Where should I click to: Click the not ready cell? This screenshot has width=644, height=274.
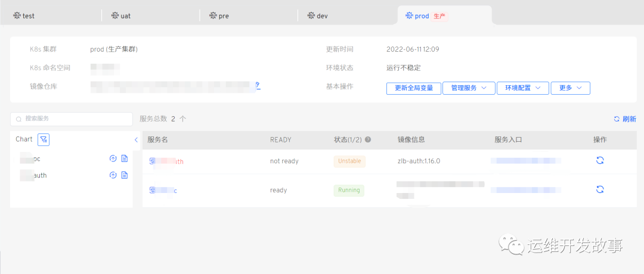tap(284, 161)
